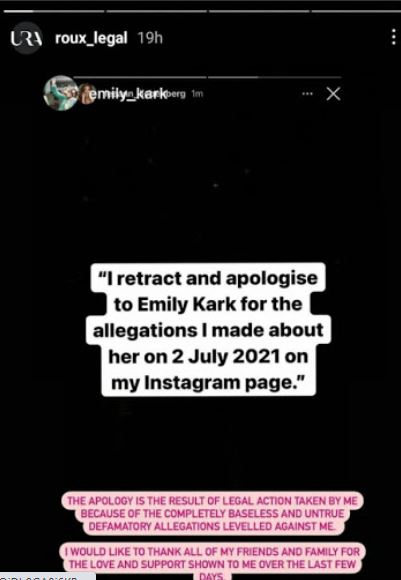Open the roux_legal profile avatar

(26, 38)
